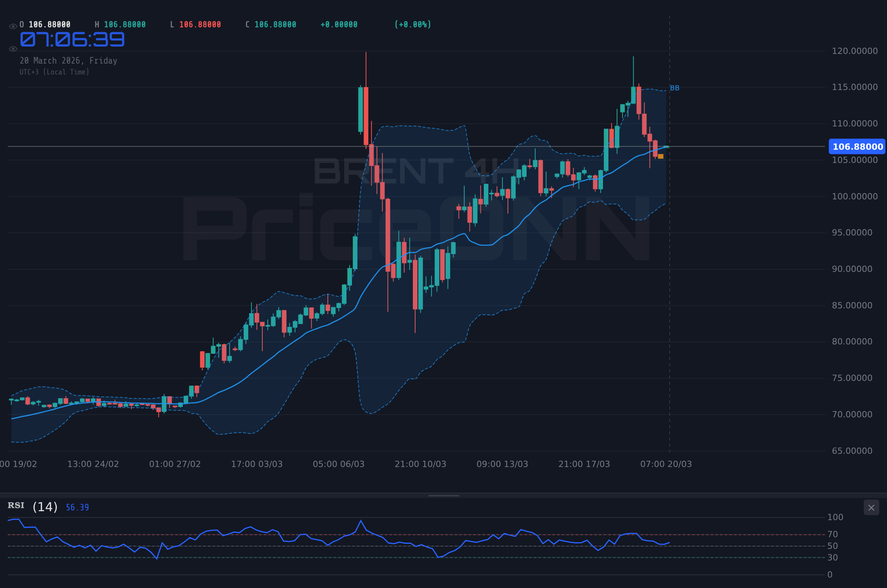This screenshot has width=887, height=588.
Task: Click the 20 March 2026 date label
Action: pos(68,61)
